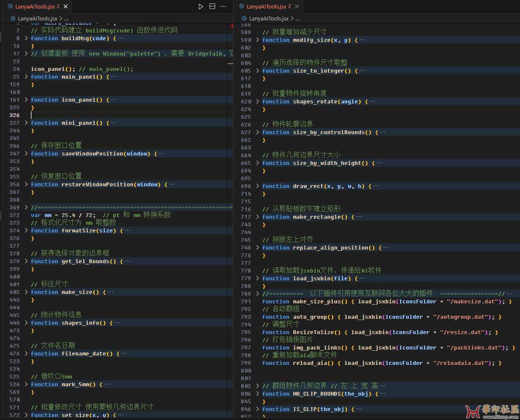
Task: Close the left LanyaAITools.jsx tab
Action: pos(66,6)
